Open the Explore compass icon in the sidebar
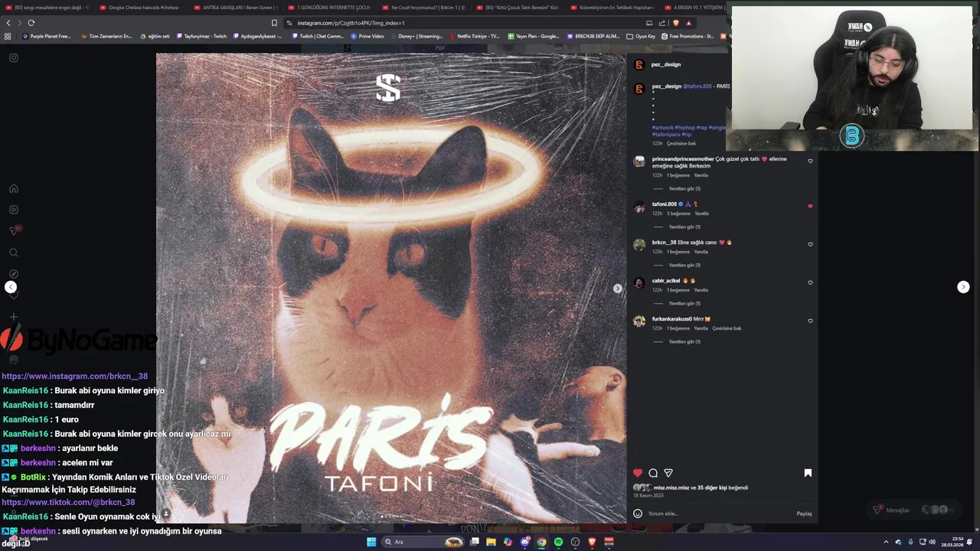 tap(14, 274)
